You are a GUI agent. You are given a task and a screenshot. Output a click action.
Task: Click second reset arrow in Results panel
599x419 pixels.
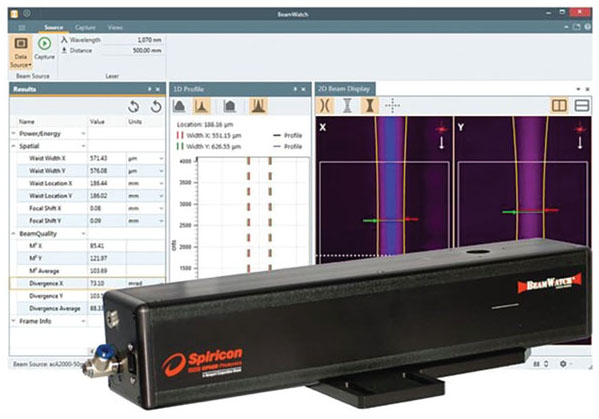(156, 106)
